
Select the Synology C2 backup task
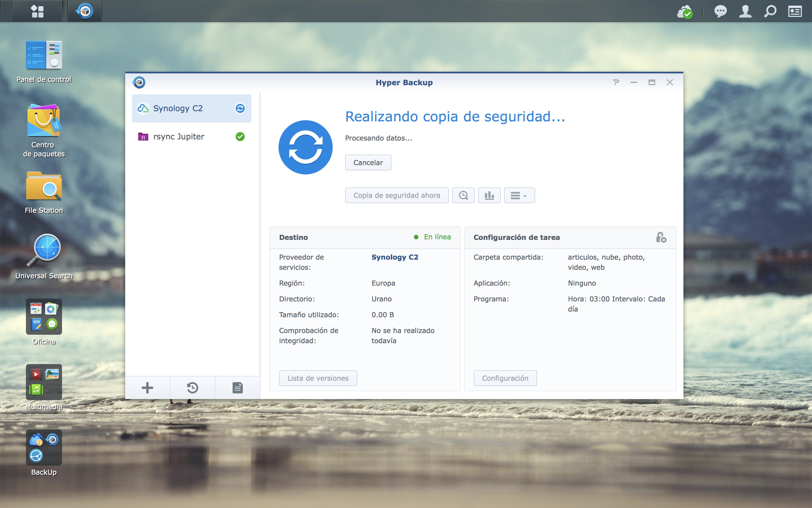point(192,108)
